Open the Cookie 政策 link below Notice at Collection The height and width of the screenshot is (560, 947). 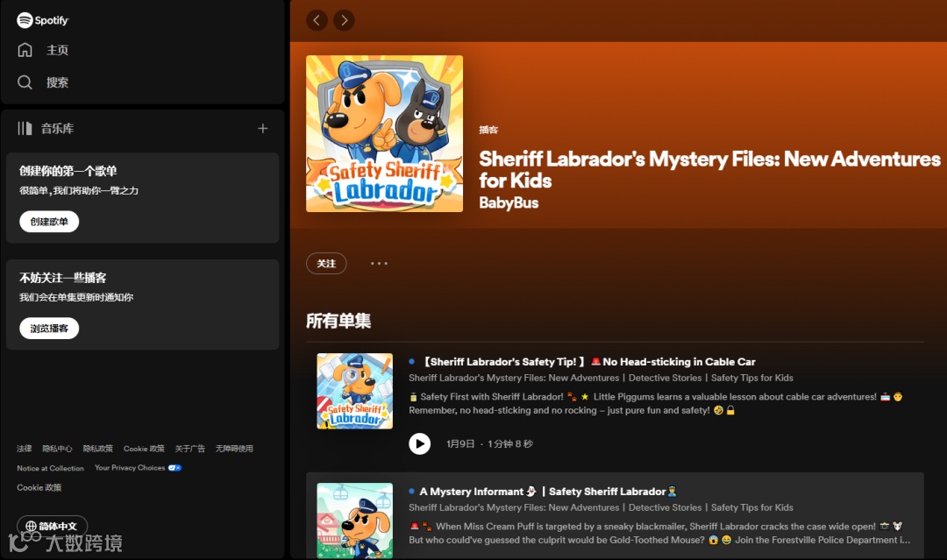tap(39, 487)
